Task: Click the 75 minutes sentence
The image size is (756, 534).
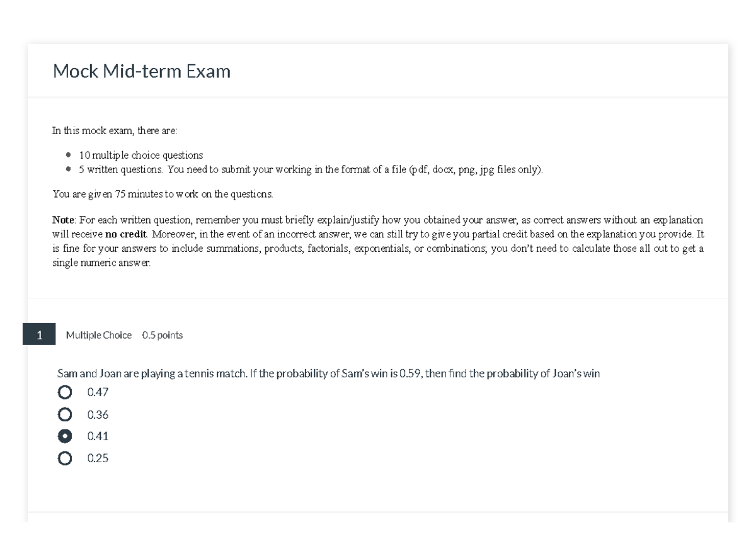Action: [162, 194]
